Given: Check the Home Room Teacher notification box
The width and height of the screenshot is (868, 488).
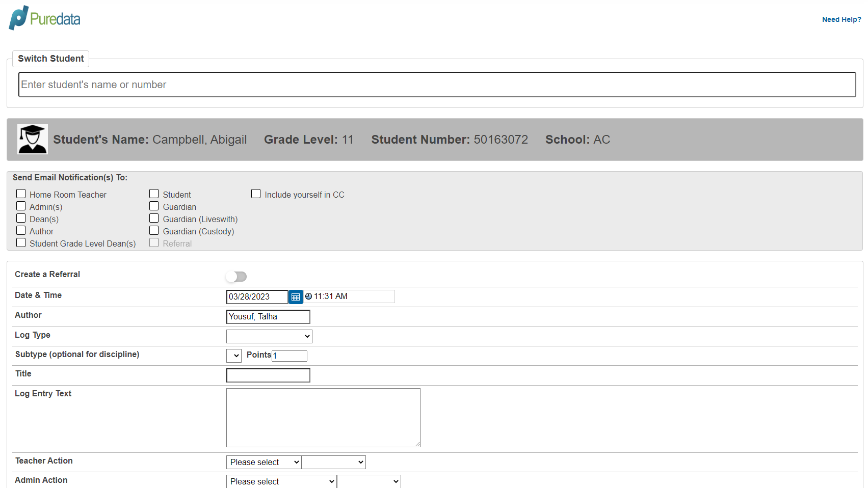Looking at the screenshot, I should (21, 194).
